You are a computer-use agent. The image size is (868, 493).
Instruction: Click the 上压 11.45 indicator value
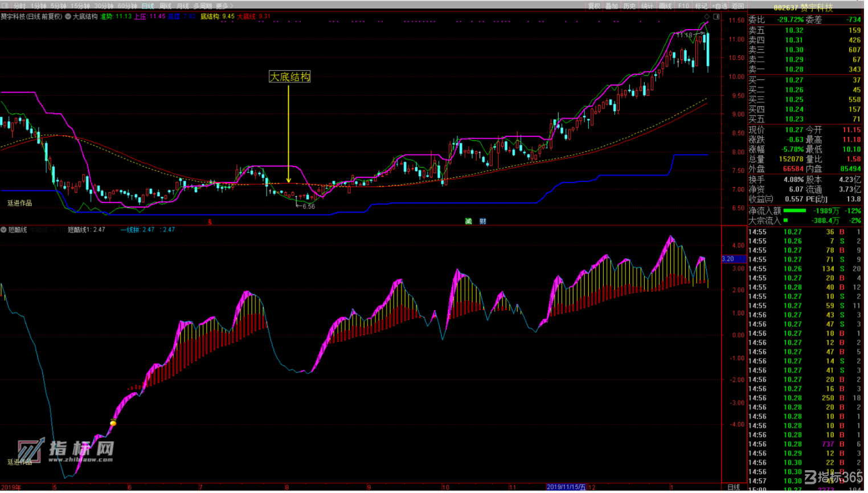pyautogui.click(x=150, y=17)
